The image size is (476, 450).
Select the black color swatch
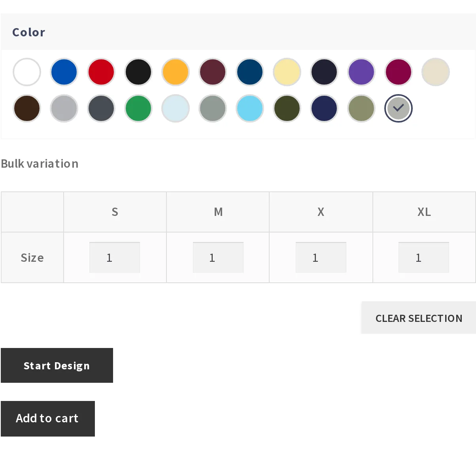click(x=138, y=72)
